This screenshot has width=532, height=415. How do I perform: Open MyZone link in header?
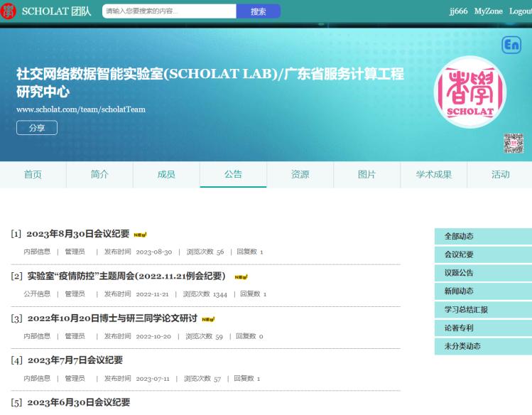488,11
